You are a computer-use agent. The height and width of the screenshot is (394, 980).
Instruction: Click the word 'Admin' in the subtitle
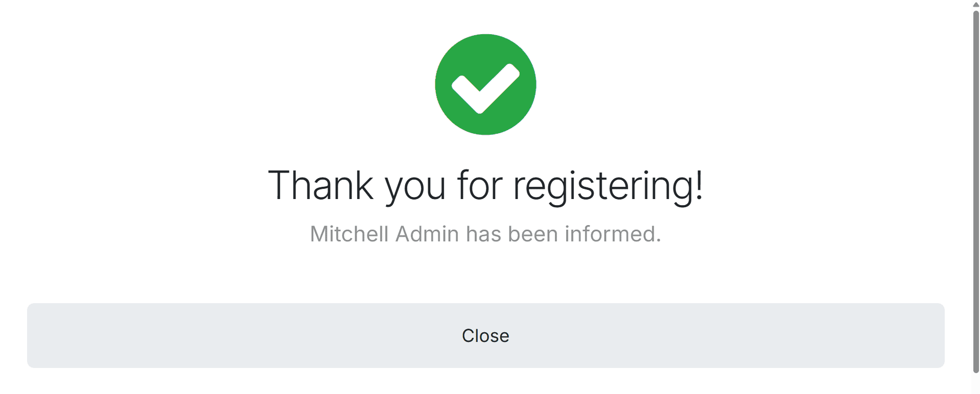click(427, 234)
